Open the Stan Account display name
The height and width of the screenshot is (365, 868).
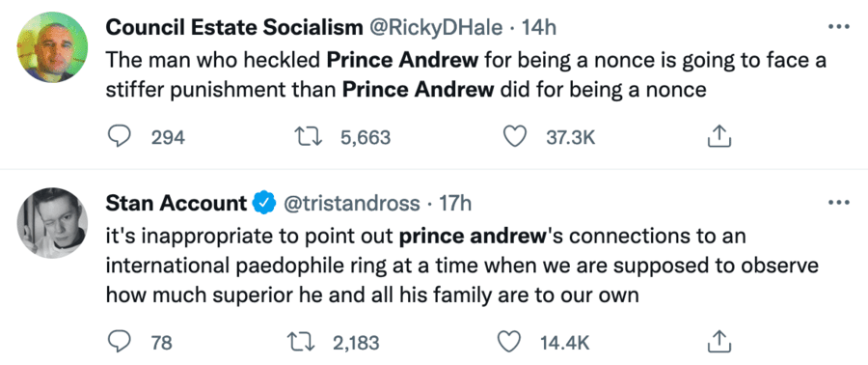[x=176, y=204]
